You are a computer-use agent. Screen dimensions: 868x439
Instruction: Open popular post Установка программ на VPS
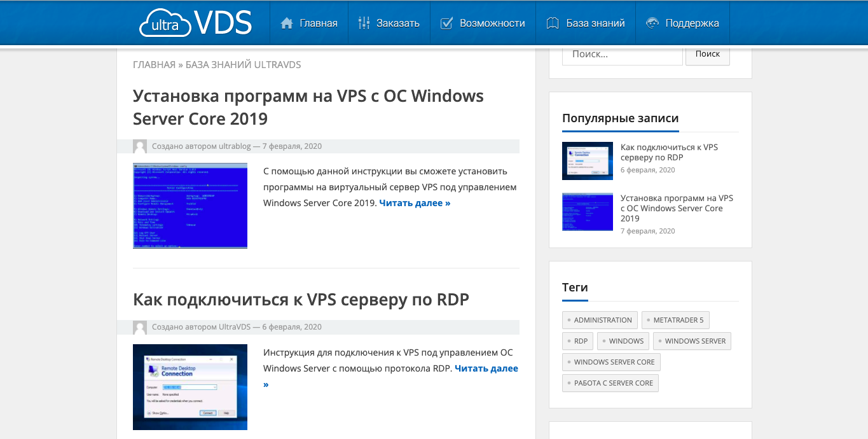pyautogui.click(x=677, y=208)
